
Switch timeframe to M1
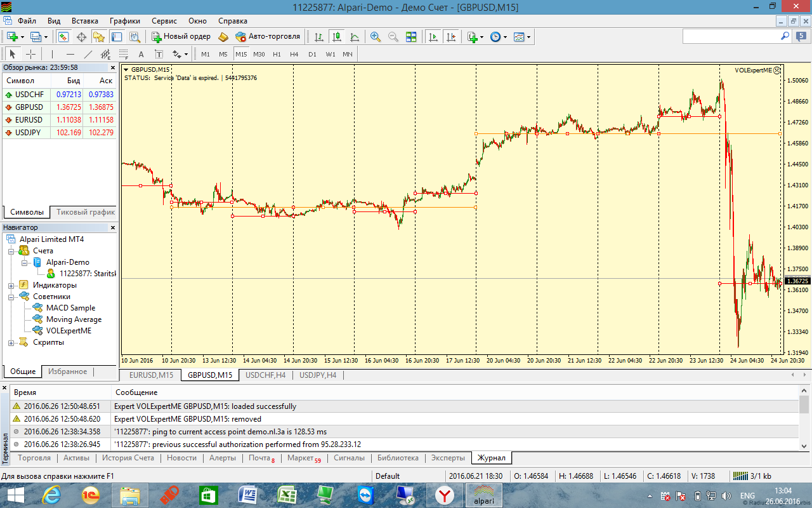click(206, 54)
